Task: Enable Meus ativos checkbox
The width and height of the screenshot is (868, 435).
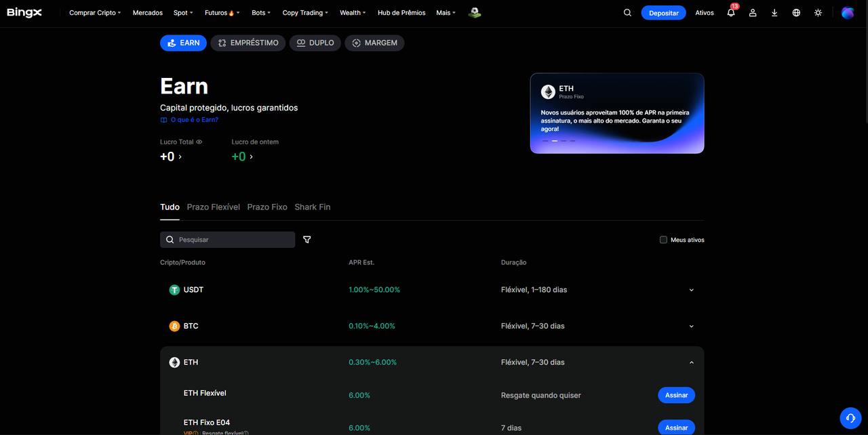Action: pos(663,240)
